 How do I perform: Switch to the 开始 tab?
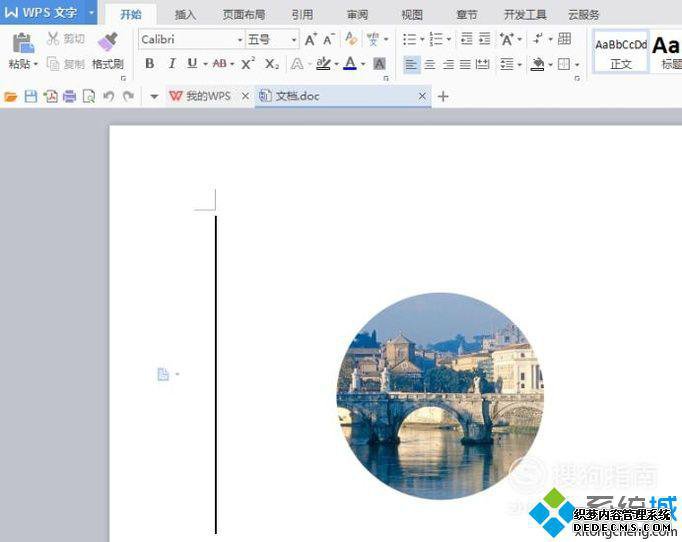pos(130,14)
